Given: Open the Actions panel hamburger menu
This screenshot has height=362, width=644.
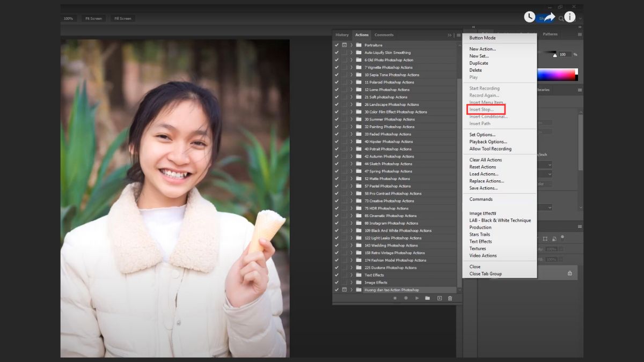Looking at the screenshot, I should tap(458, 35).
